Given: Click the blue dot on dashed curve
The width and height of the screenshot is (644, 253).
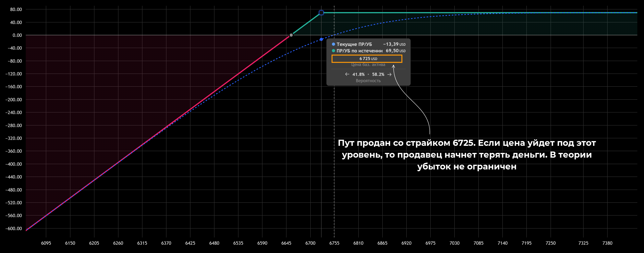Looking at the screenshot, I should pyautogui.click(x=321, y=39).
